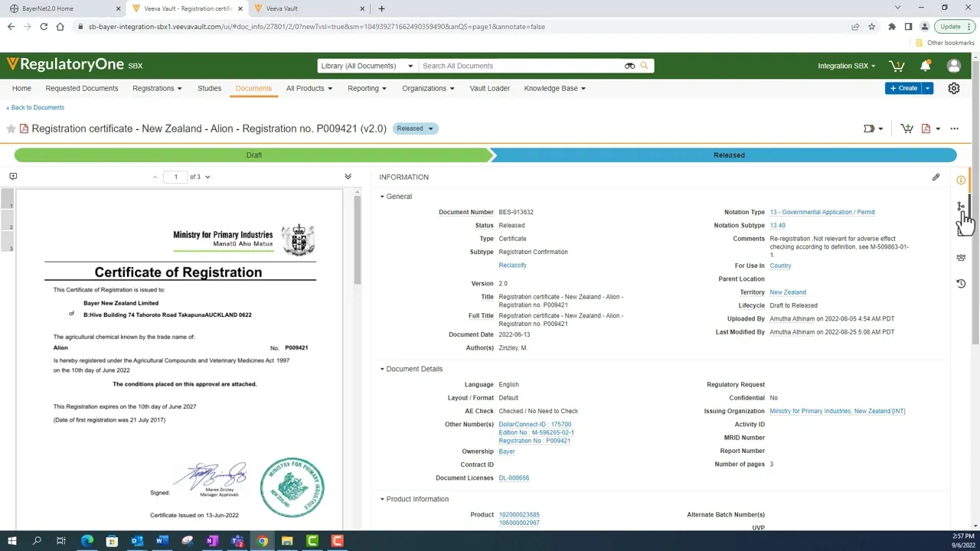The height and width of the screenshot is (551, 980).
Task: Open Ministry for Primary Industries organization link
Action: pyautogui.click(x=838, y=411)
